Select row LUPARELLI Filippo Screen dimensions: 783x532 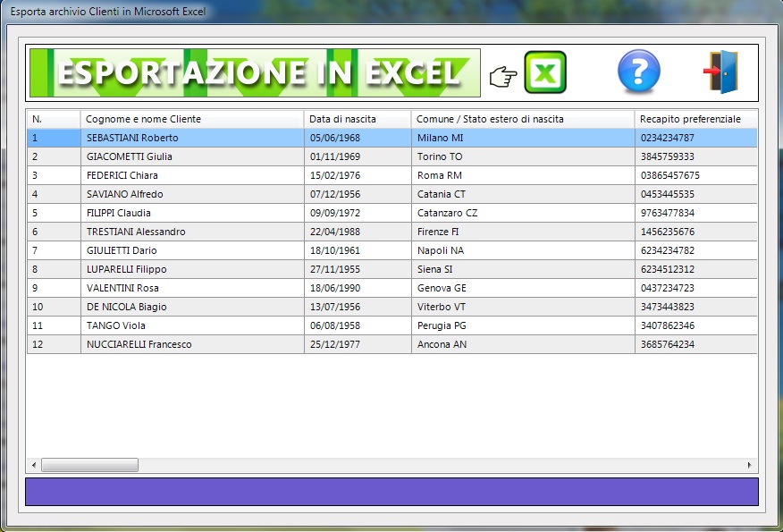click(392, 269)
